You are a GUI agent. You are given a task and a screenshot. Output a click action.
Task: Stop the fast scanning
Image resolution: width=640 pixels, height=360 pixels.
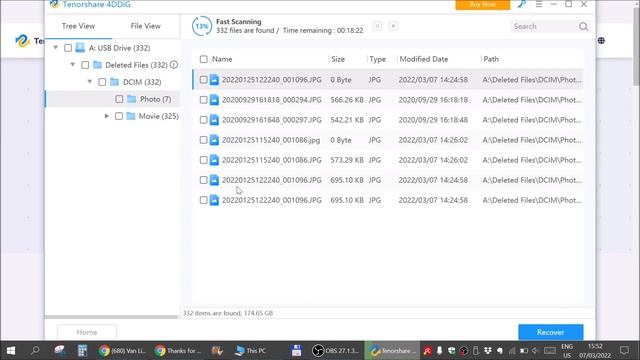(393, 26)
